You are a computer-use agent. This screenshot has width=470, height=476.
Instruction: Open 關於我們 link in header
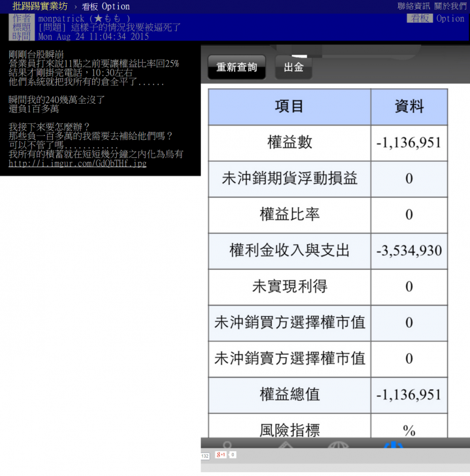click(x=450, y=6)
